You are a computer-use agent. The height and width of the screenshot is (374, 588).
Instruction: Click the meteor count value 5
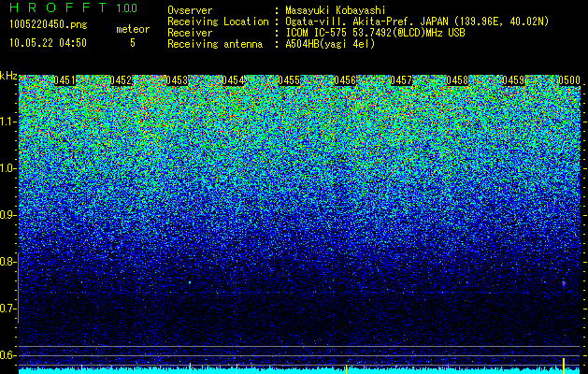(133, 43)
